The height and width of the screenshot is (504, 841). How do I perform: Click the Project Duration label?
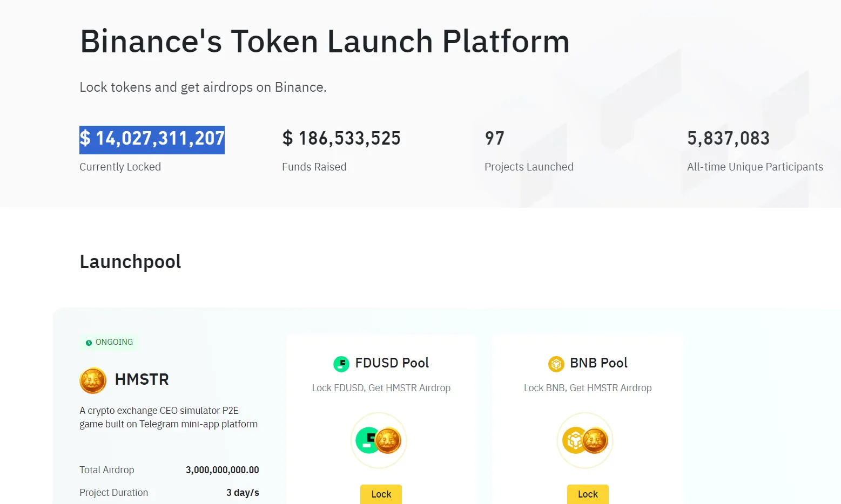[x=114, y=493]
